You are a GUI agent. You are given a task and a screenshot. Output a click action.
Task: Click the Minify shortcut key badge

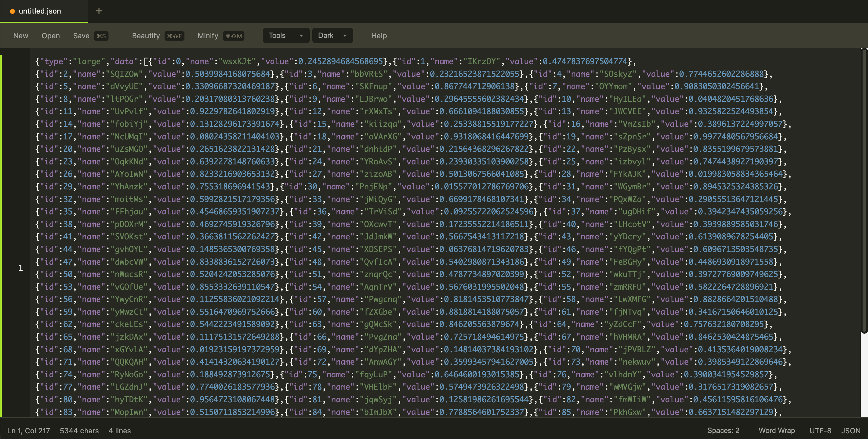[233, 36]
